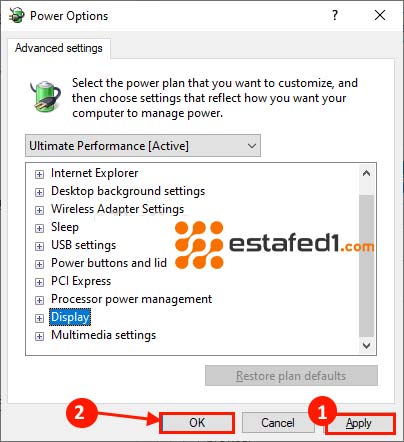Open the help question mark icon

pyautogui.click(x=335, y=15)
